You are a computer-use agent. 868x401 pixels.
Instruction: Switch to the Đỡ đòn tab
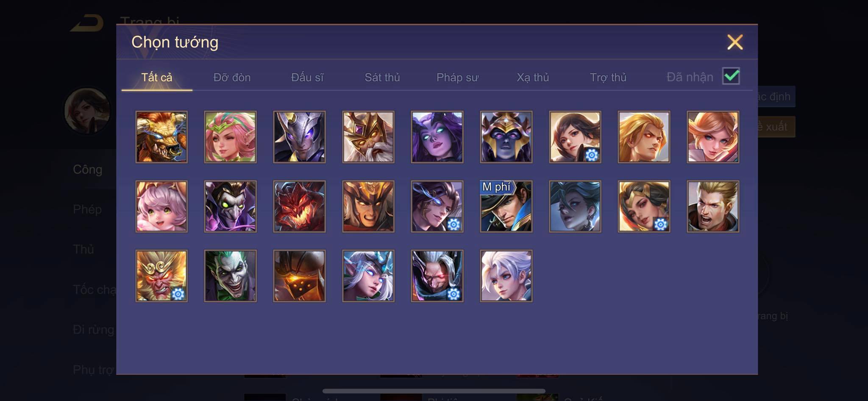coord(232,77)
